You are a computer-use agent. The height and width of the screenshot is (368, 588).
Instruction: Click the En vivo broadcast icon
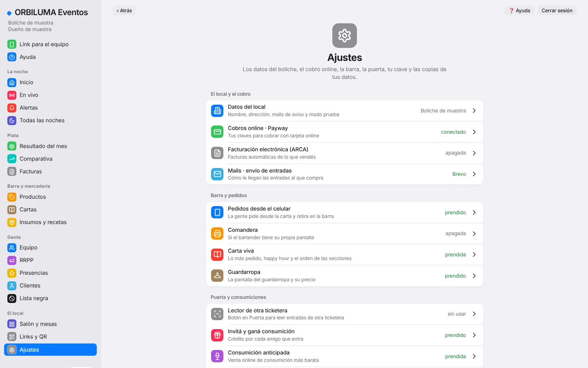pyautogui.click(x=12, y=95)
